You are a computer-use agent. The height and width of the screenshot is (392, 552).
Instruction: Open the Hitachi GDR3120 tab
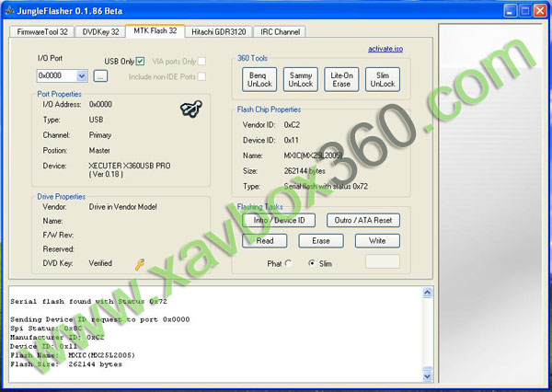[219, 31]
